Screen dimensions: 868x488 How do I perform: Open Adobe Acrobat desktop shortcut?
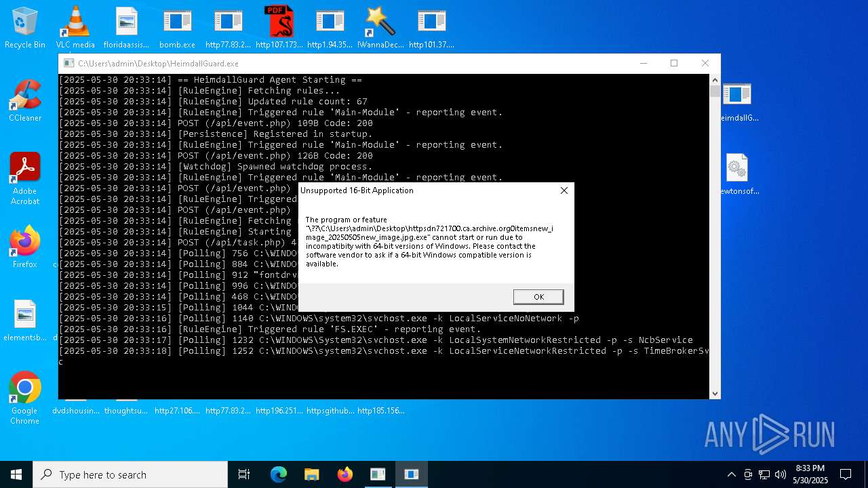(25, 178)
